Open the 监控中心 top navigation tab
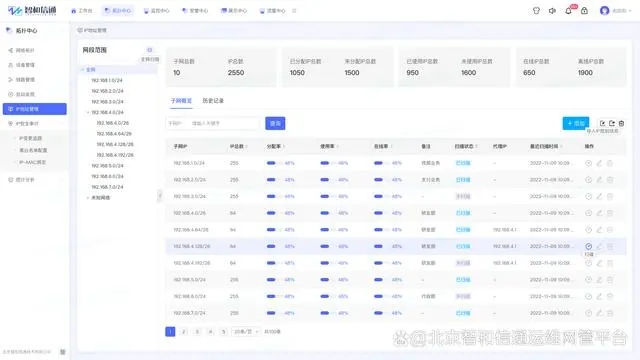Viewport: 640px width, 360px height. point(157,11)
